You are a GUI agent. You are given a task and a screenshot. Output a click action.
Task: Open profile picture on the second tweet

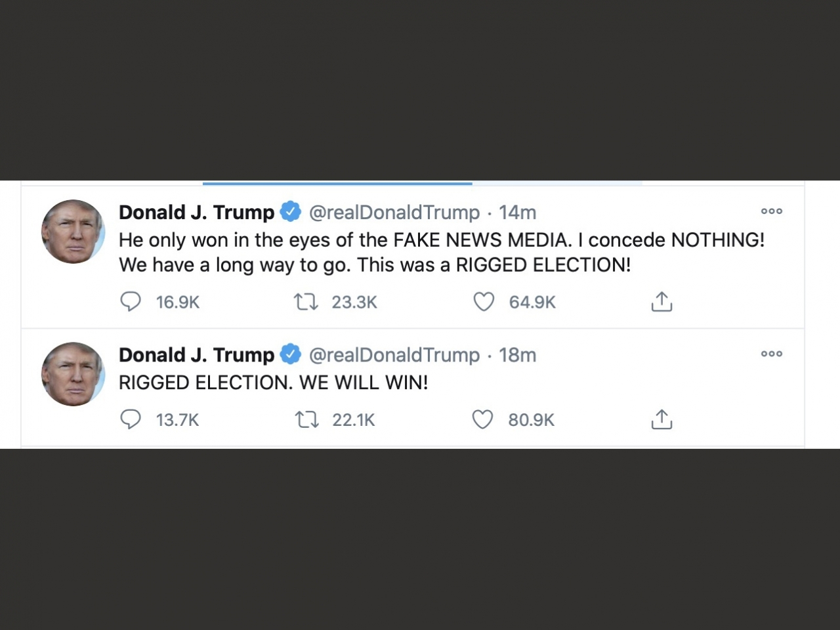pyautogui.click(x=73, y=374)
